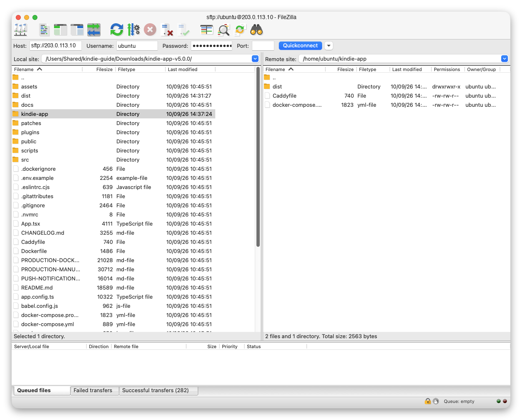Click the speed limit icon beside the lock
This screenshot has height=420, width=522.
pyautogui.click(x=436, y=401)
